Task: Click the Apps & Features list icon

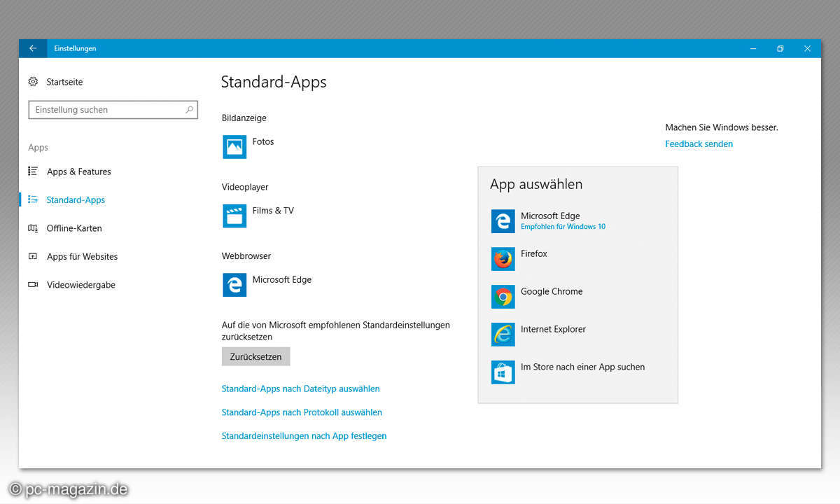Action: point(33,171)
